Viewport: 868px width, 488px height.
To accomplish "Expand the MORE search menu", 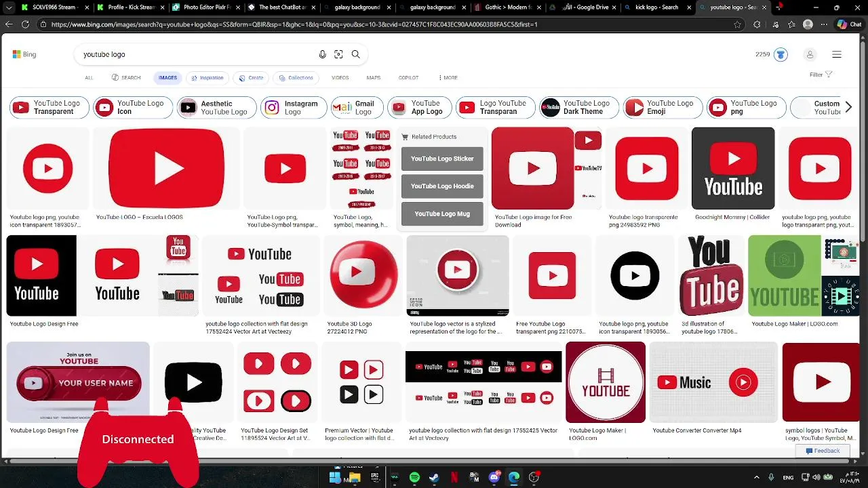I will click(x=448, y=78).
